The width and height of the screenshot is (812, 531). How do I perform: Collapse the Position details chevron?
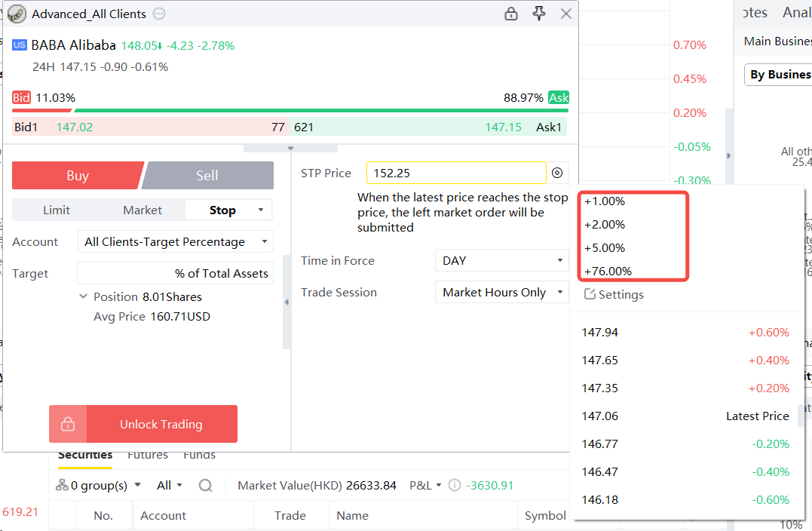pos(83,297)
